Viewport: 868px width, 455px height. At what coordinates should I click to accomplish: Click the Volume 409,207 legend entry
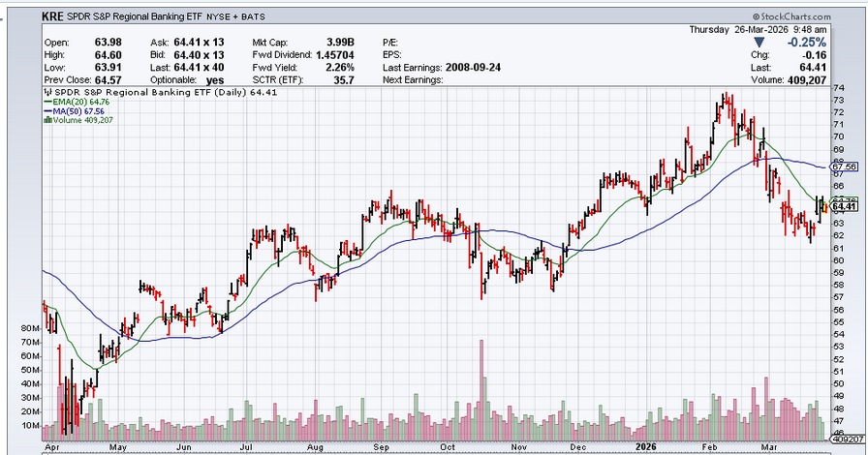point(78,120)
